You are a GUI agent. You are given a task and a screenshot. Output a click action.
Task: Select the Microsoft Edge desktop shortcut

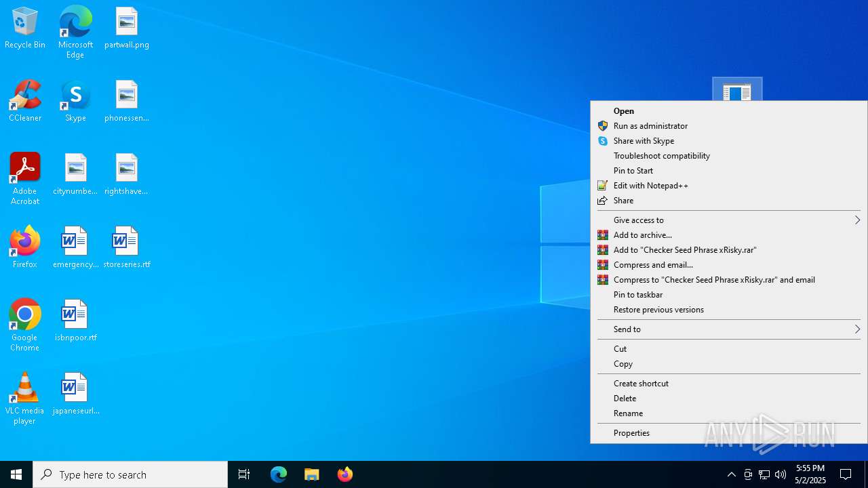point(75,32)
